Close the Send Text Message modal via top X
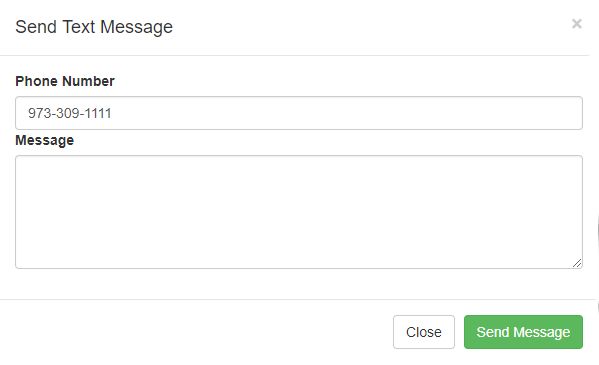 (576, 24)
